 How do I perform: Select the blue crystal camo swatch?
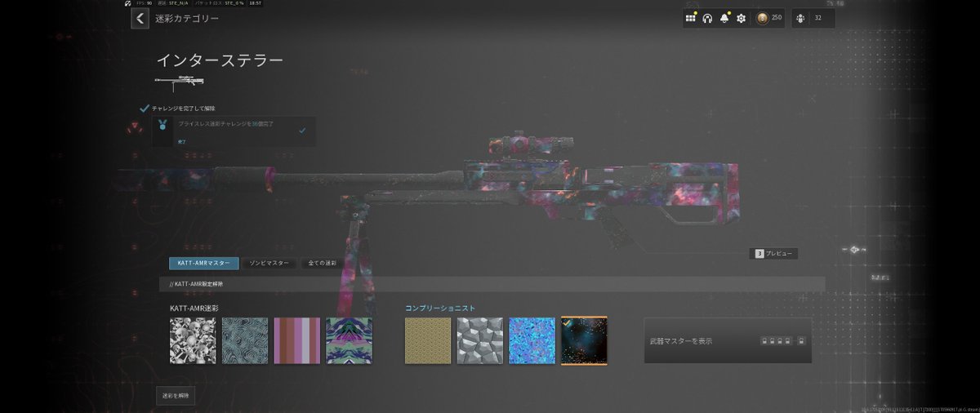[532, 340]
